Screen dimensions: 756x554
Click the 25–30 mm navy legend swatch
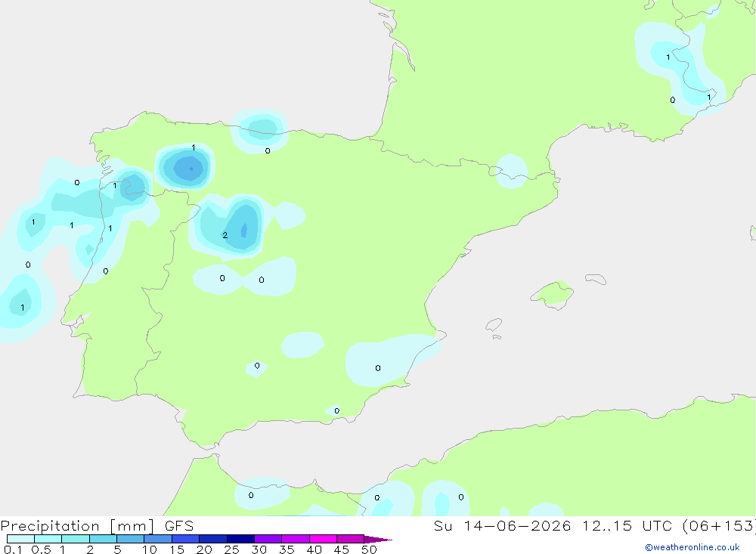point(240,539)
